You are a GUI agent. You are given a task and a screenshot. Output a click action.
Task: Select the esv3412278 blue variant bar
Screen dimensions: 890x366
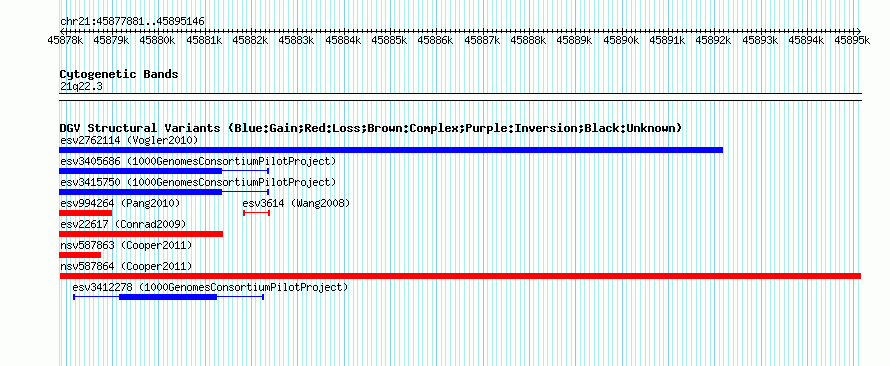pyautogui.click(x=169, y=297)
